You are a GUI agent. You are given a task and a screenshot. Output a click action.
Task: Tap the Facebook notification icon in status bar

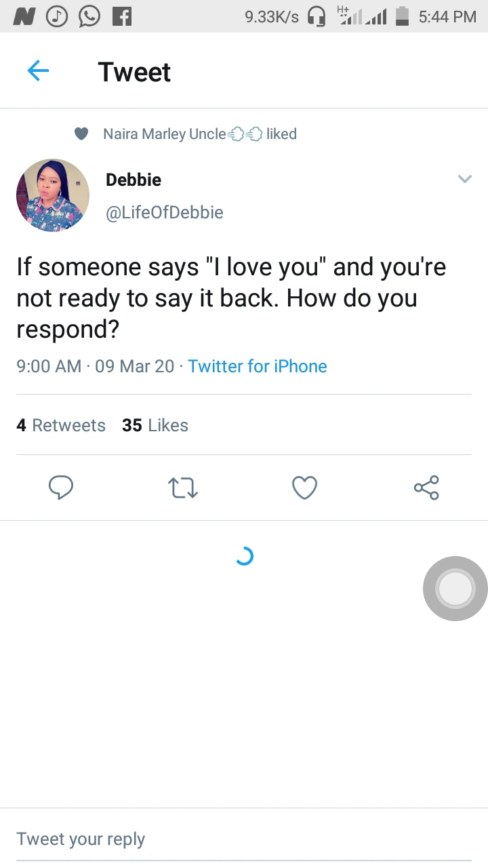[122, 16]
